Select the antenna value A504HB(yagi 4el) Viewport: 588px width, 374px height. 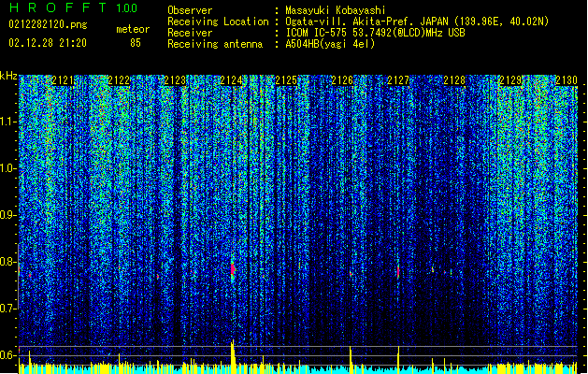[330, 44]
